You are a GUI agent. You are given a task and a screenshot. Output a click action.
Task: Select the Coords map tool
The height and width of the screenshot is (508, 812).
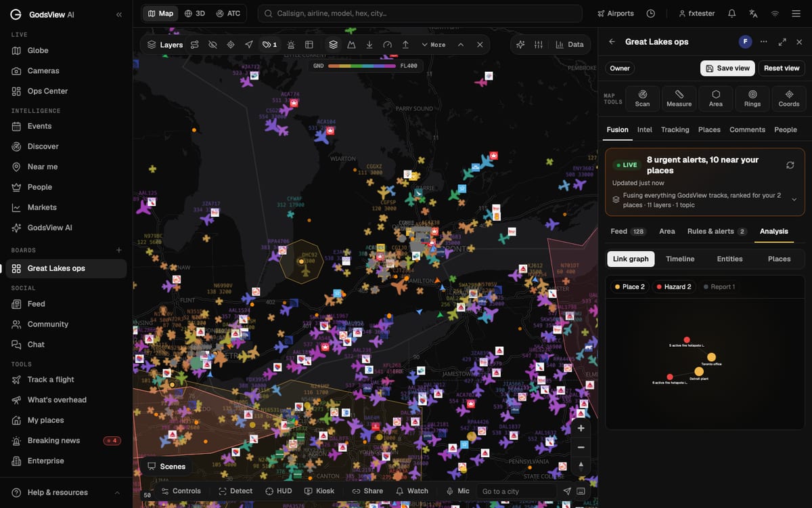coord(789,98)
